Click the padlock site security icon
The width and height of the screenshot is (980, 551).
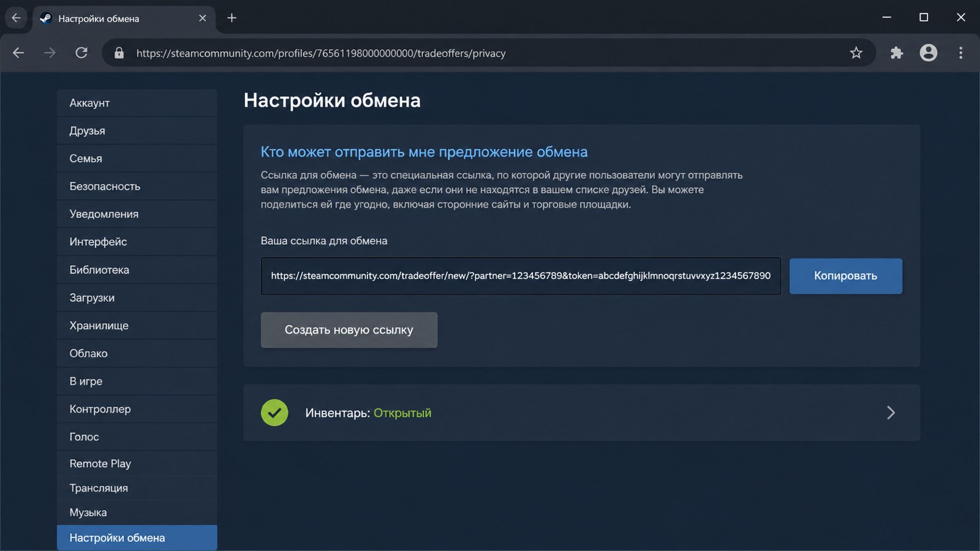coord(119,53)
